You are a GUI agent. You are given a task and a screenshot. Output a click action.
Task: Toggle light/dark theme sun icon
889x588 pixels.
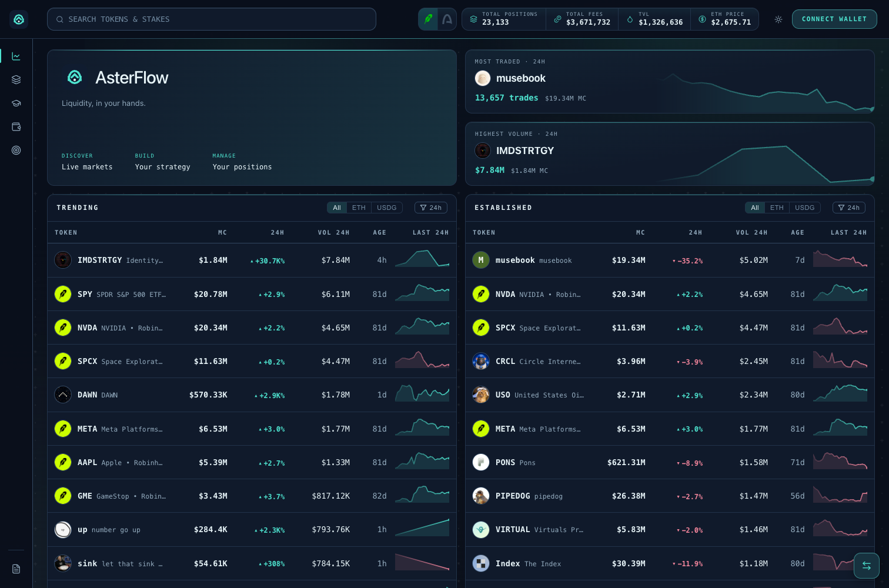778,19
